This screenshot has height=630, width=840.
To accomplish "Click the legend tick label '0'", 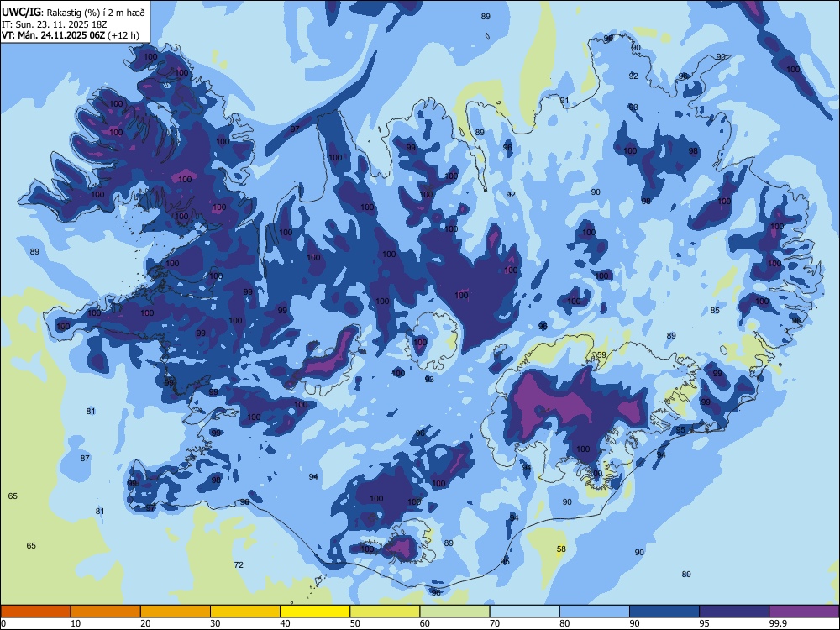I will [x=3, y=623].
